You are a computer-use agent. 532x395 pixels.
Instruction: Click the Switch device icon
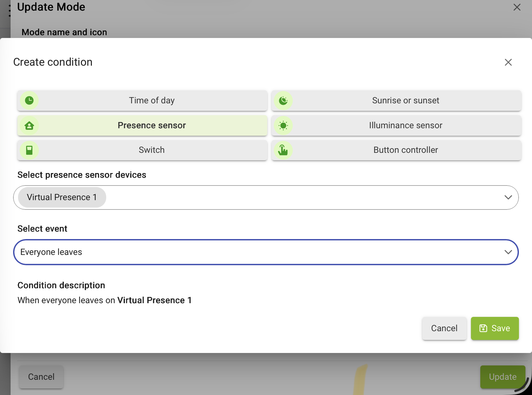click(29, 150)
